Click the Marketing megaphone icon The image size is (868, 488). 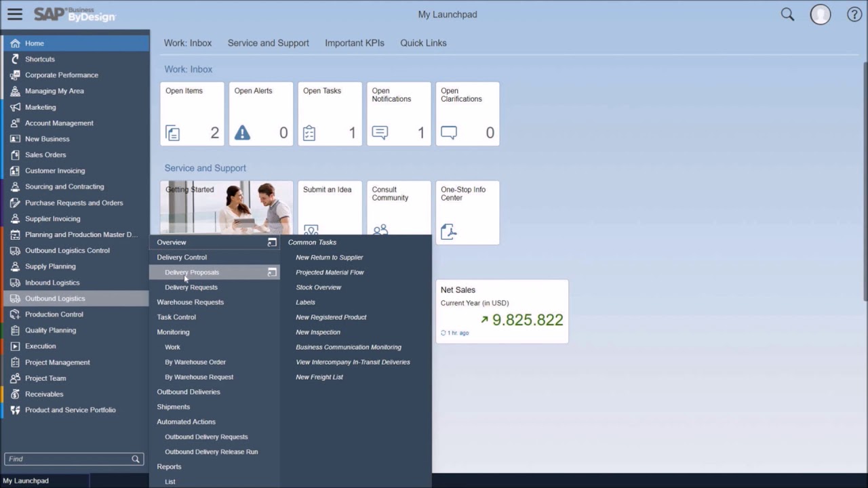(x=15, y=107)
